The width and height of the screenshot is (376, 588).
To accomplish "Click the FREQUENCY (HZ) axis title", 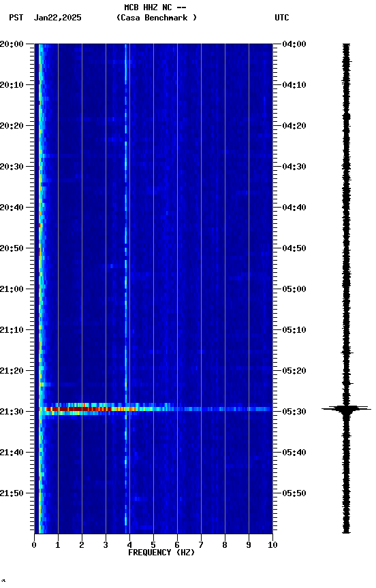I will click(x=161, y=553).
